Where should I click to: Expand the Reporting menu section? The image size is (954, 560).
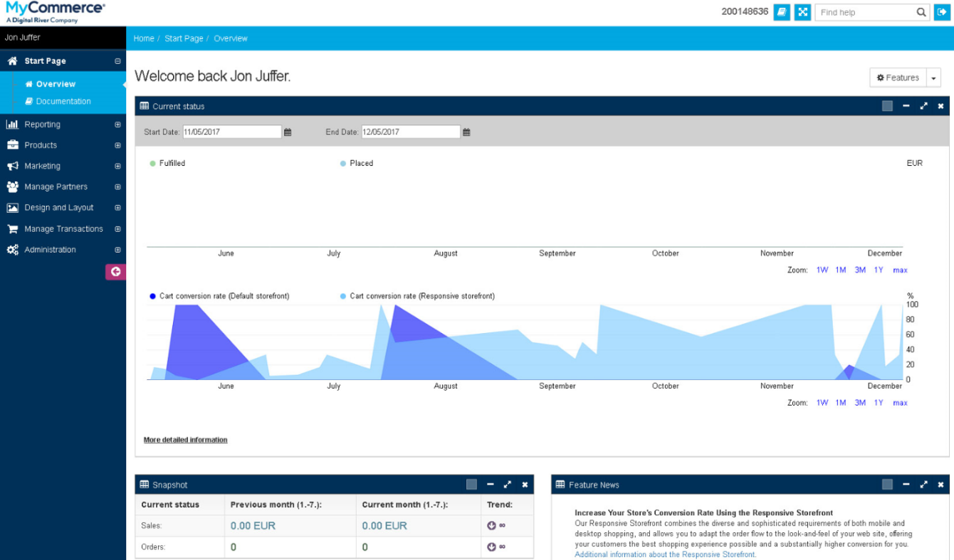click(x=117, y=125)
